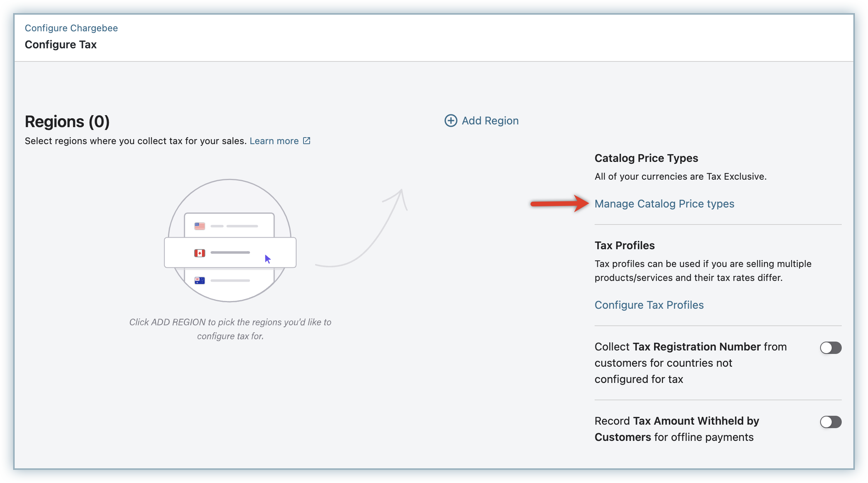Click the Regions (0) heading
This screenshot has height=483, width=868.
(67, 121)
